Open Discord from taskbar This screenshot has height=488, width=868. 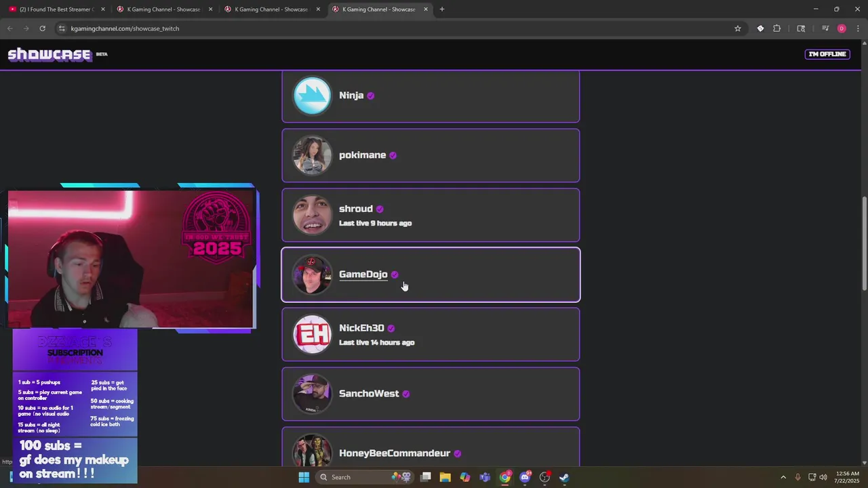coord(525,477)
